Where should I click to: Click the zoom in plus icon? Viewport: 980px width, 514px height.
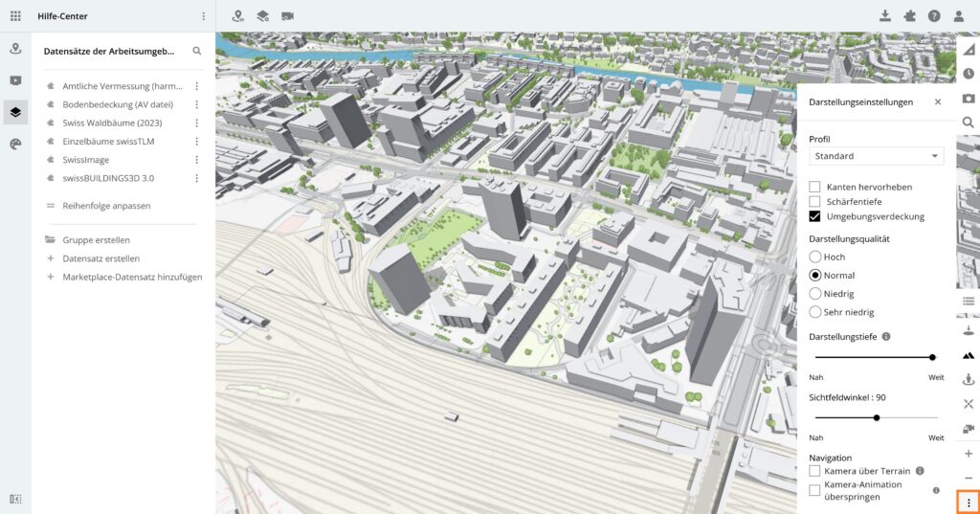pyautogui.click(x=969, y=454)
